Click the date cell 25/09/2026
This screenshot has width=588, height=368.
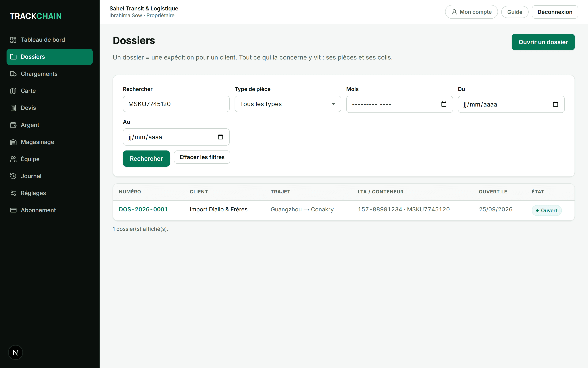click(x=496, y=209)
